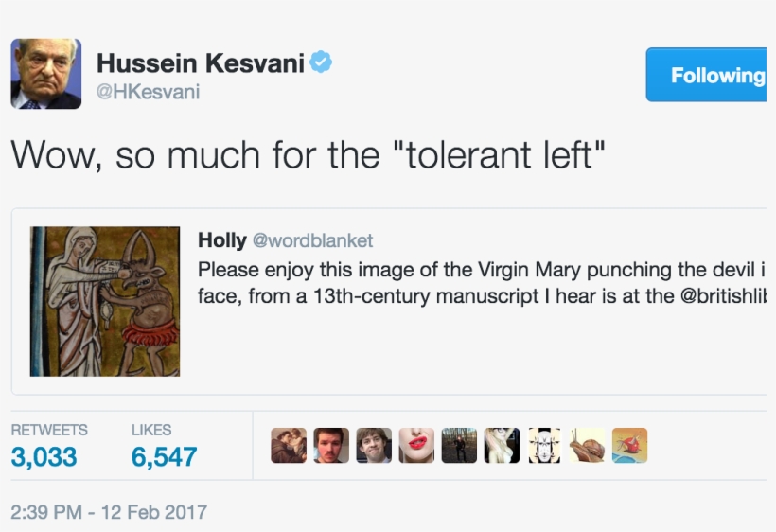The width and height of the screenshot is (776, 532).
Task: Click the tweet timestamp 2:39 PM - 12 Feb 2017
Action: click(108, 512)
